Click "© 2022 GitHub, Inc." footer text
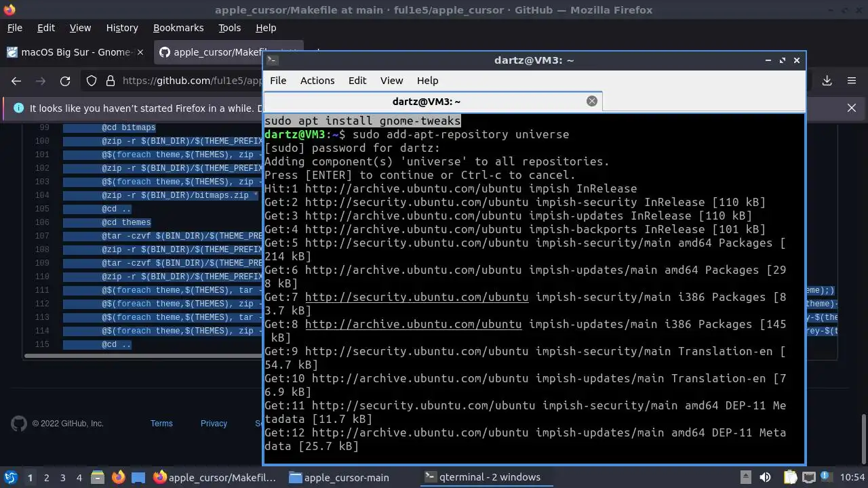The width and height of the screenshot is (868, 488). [68, 424]
